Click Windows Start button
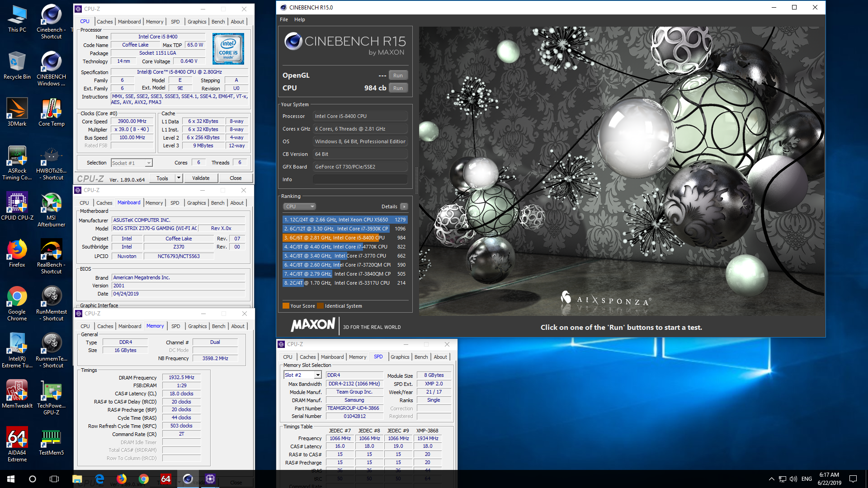The image size is (868, 488). click(11, 479)
